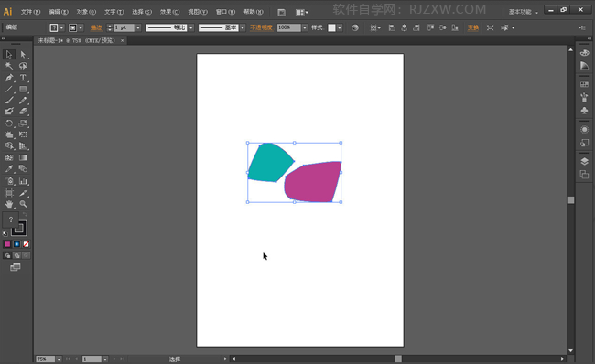Screen dimensions: 595x364
Task: Open the zoom level dropdown in status bar
Action: pyautogui.click(x=59, y=359)
